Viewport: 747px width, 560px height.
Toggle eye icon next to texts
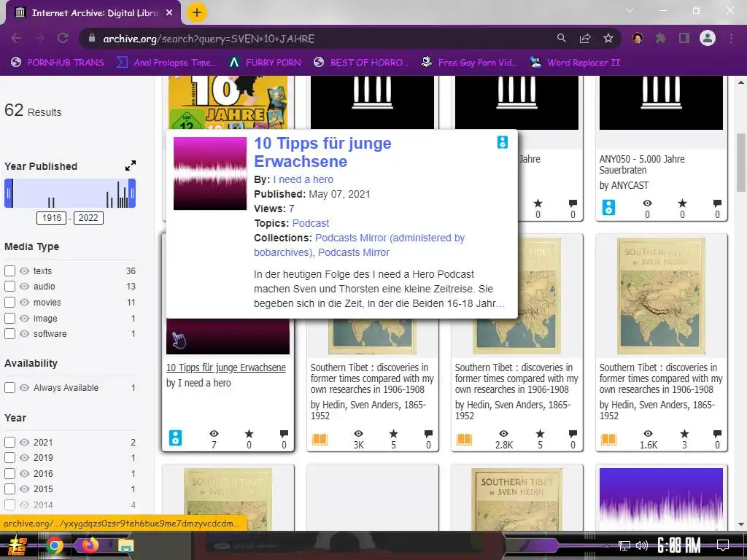point(24,271)
